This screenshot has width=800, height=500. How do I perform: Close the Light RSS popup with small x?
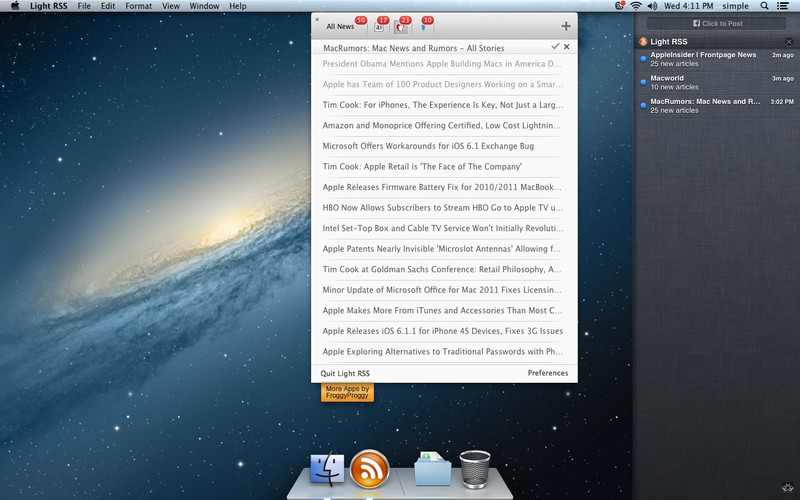[x=317, y=19]
